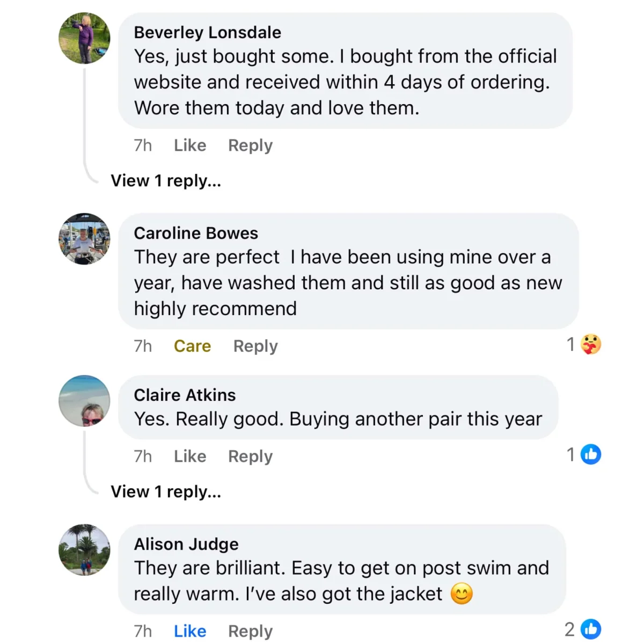Open Beverley Lonsdale's profile picture
Image resolution: width=644 pixels, height=644 pixels.
(84, 39)
